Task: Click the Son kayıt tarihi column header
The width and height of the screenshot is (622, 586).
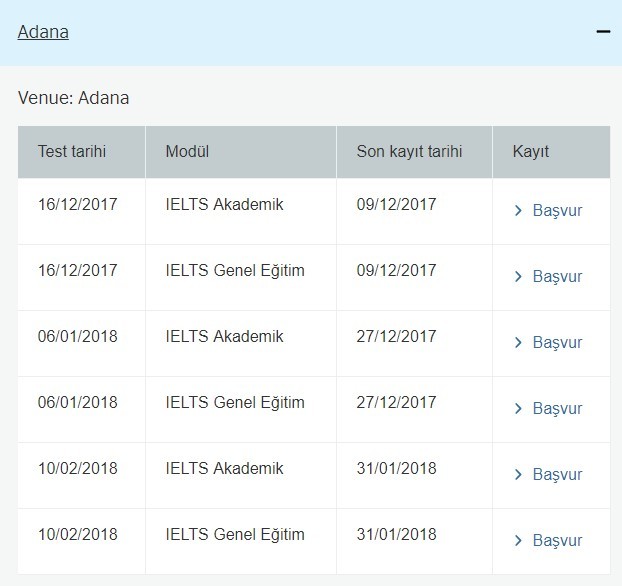Action: [x=409, y=152]
